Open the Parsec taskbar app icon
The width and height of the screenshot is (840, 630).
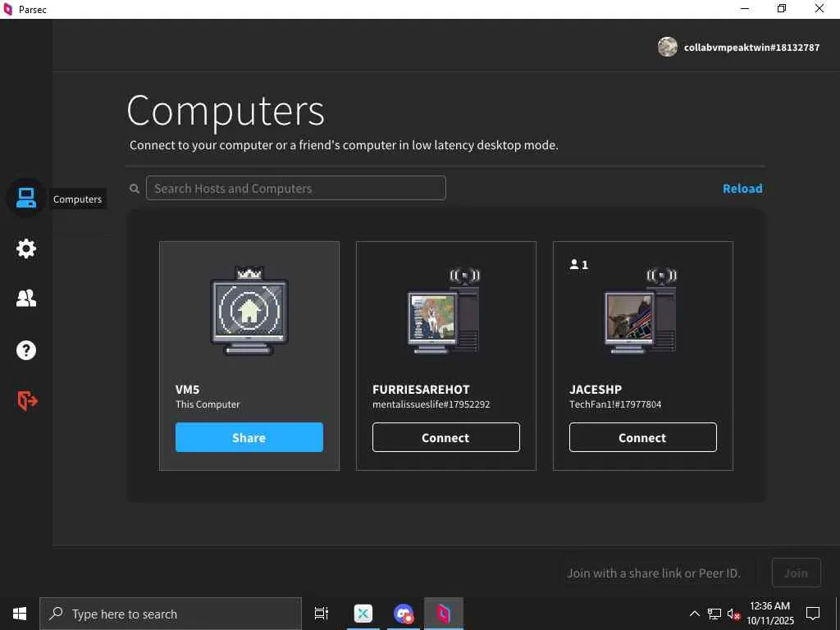(x=444, y=614)
